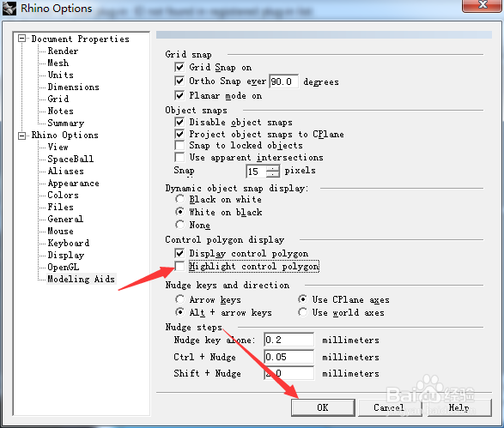The image size is (504, 428).
Task: Open the Summary page
Action: pos(65,123)
